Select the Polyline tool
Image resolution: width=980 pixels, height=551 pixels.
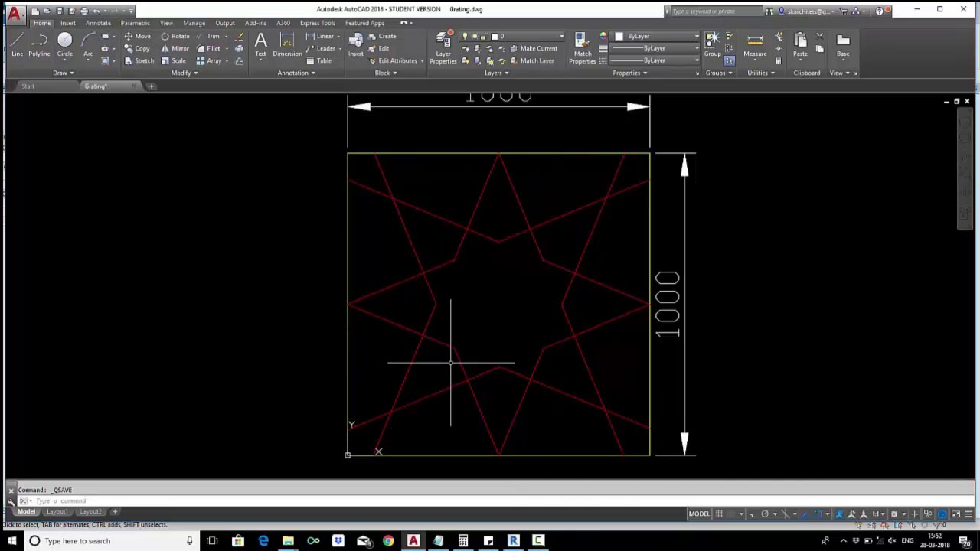click(39, 44)
